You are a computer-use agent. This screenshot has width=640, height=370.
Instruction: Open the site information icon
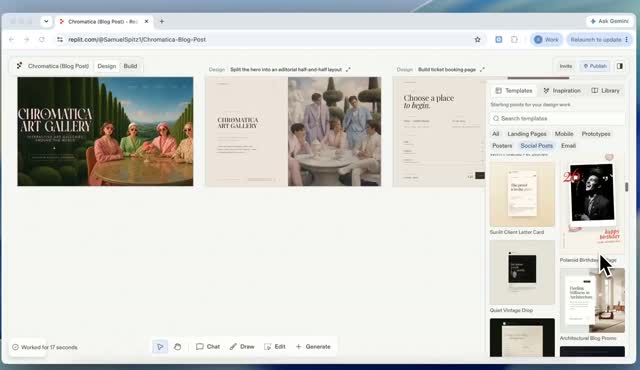coord(60,40)
